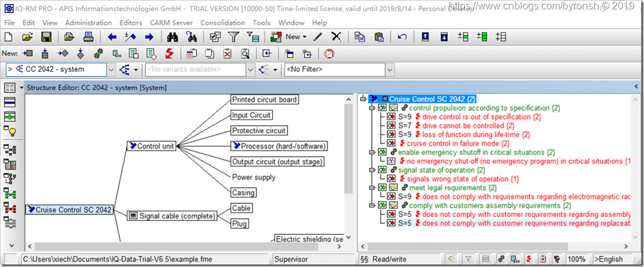Click the clipboard with magnifier icon

click(245, 53)
